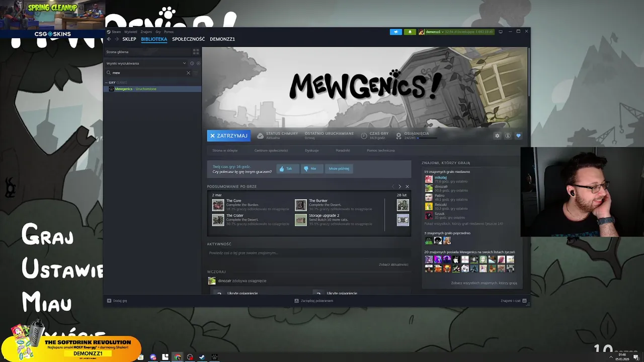Open the Poradniki link
Image resolution: width=644 pixels, height=362 pixels.
[343, 150]
